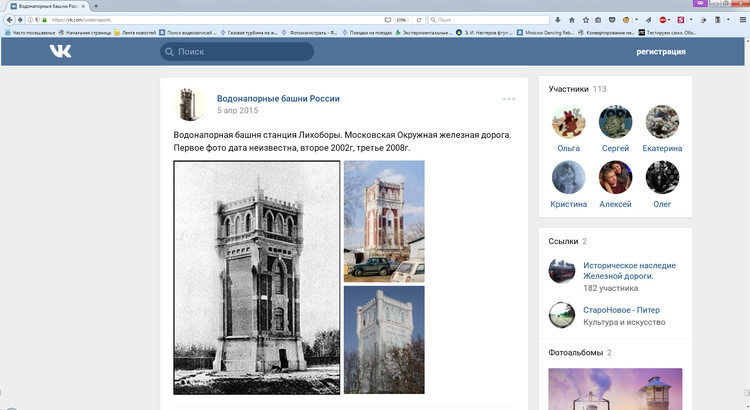Screen dimensions: 750x410
Task: Open the Начальная страница bookmark
Action: coord(85,33)
